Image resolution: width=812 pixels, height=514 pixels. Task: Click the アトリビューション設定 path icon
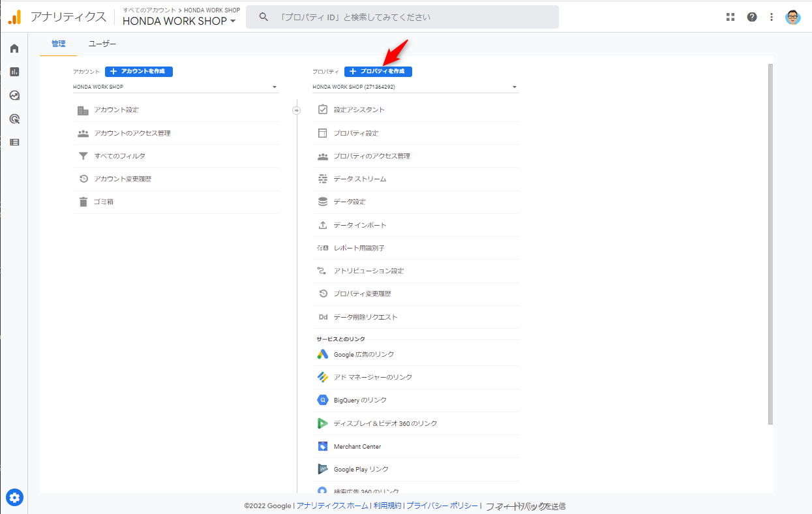coord(322,271)
